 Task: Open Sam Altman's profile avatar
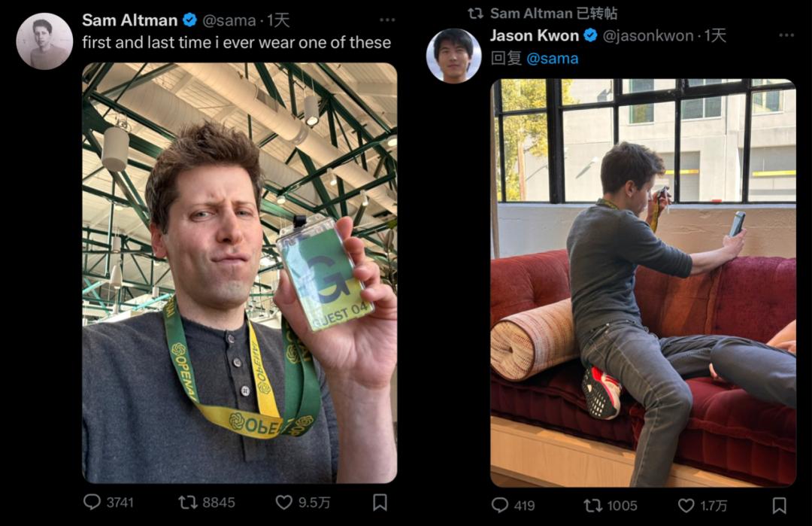44,41
